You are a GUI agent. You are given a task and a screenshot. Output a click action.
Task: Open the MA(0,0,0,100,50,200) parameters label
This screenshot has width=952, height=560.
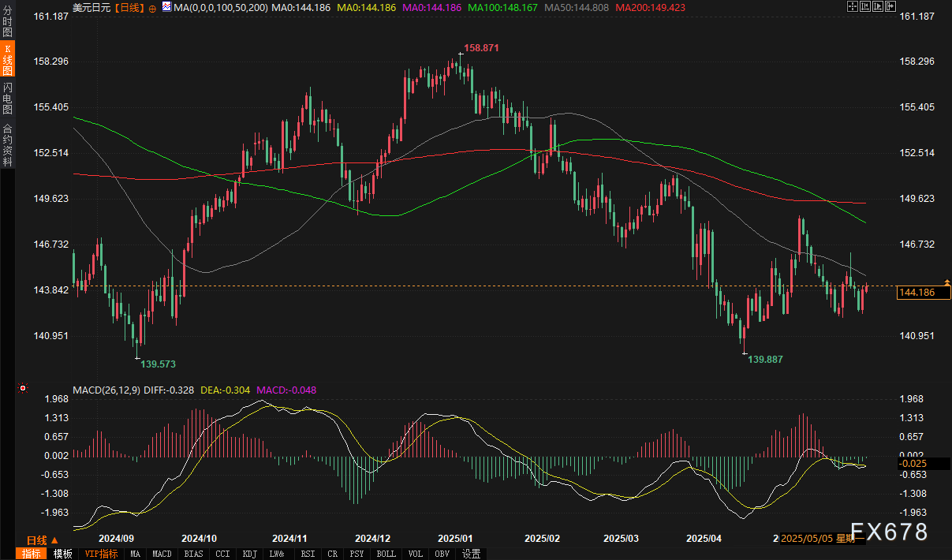tap(220, 7)
